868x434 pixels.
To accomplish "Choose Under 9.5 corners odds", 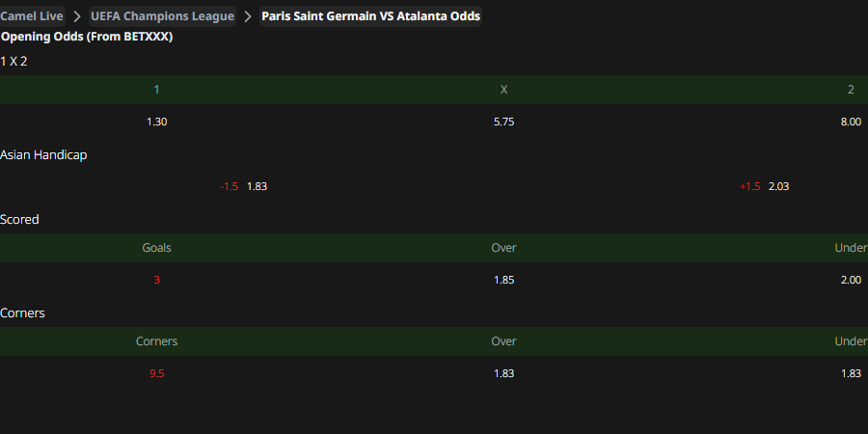I will coord(851,373).
